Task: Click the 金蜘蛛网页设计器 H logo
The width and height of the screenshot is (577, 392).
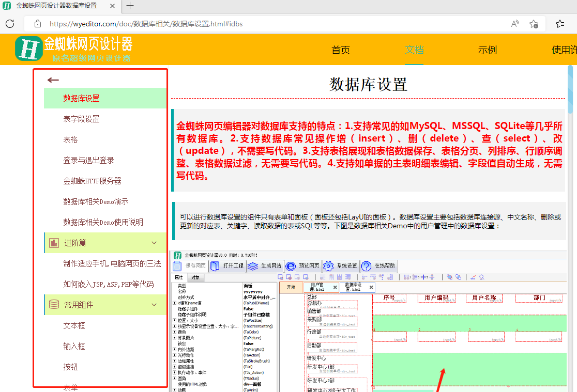Action: pyautogui.click(x=29, y=48)
